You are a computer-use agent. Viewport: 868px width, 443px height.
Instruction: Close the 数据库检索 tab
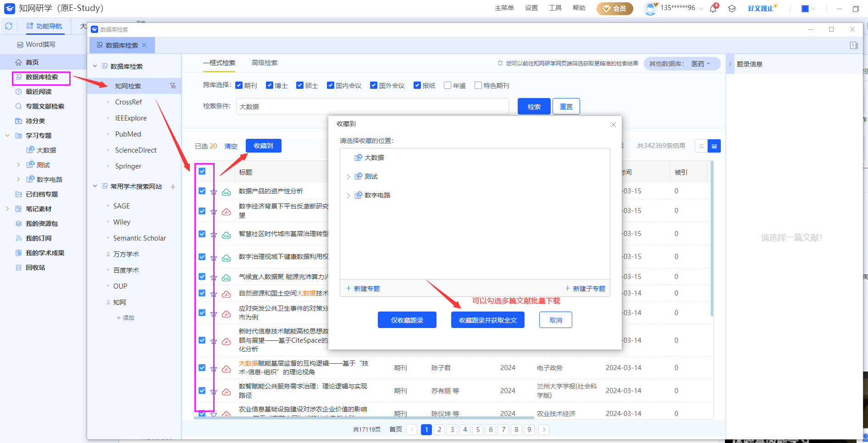(x=144, y=45)
